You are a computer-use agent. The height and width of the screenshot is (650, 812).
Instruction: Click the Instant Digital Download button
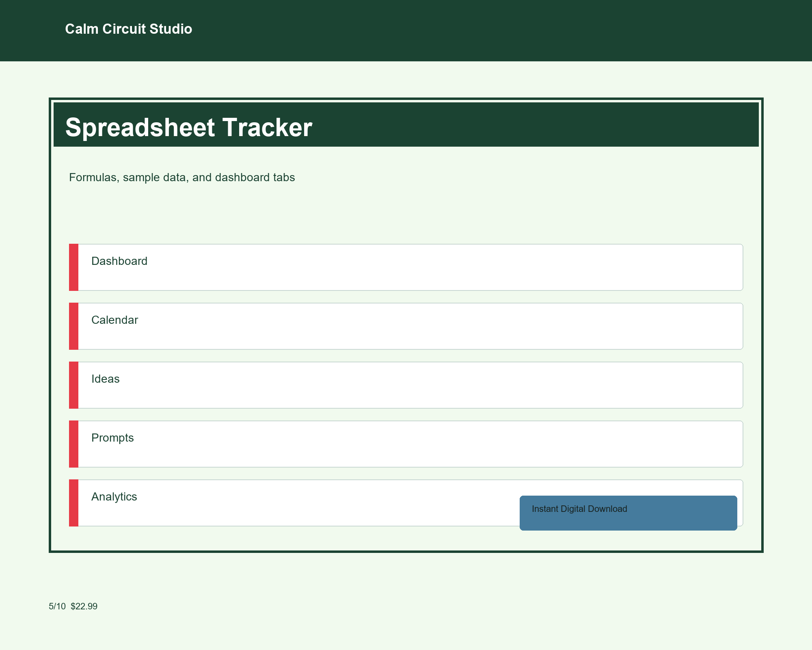click(x=628, y=513)
